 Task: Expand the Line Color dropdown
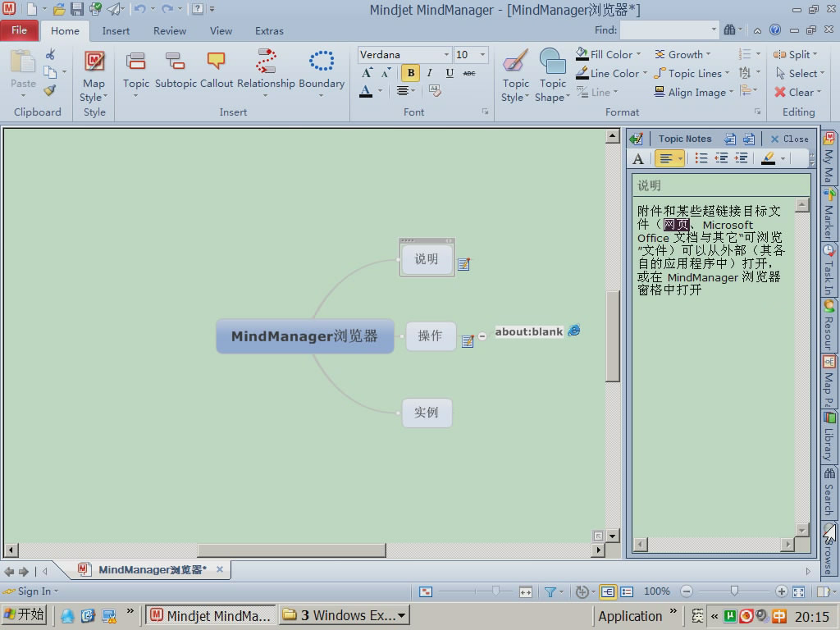(x=645, y=73)
